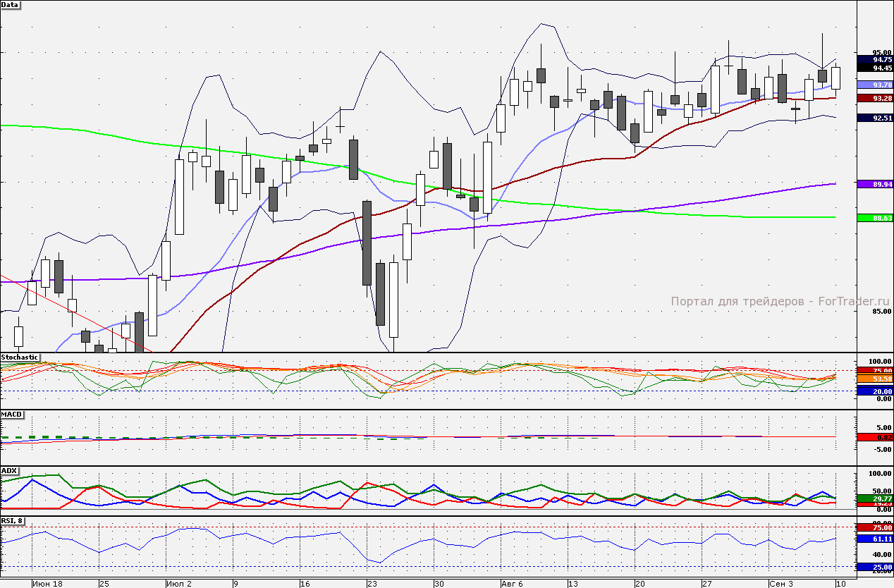This screenshot has height=588, width=894.
Task: Select the purple 89.94 indicator price tag
Action: point(875,183)
